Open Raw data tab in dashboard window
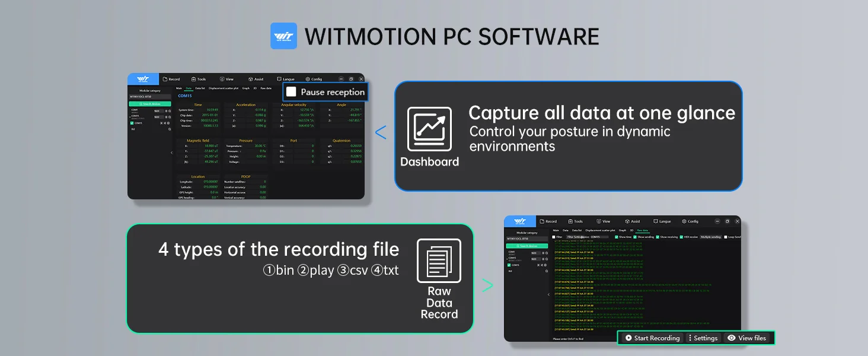 (x=266, y=88)
